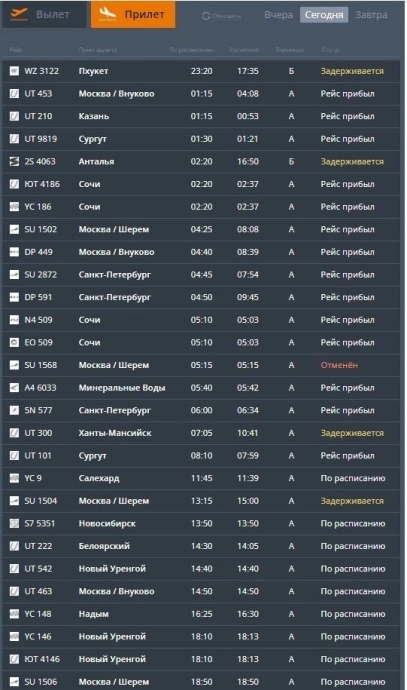
Task: Click Azimuth logo next to A4 6033
Action: coord(15,387)
